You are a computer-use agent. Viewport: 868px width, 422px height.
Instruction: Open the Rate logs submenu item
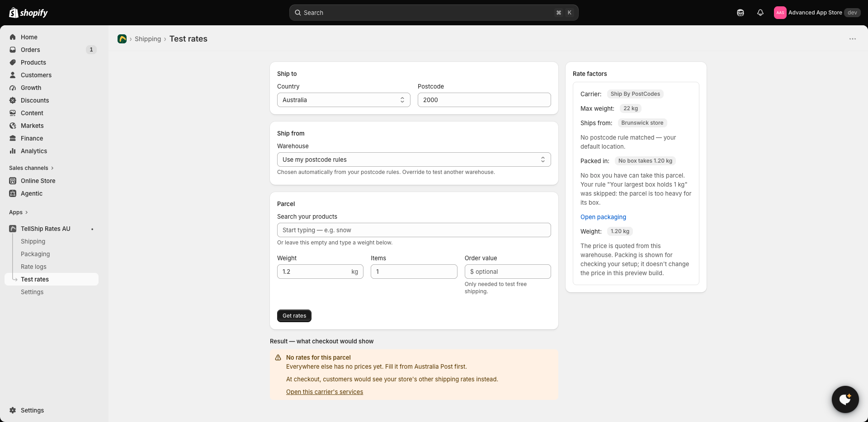coord(33,267)
